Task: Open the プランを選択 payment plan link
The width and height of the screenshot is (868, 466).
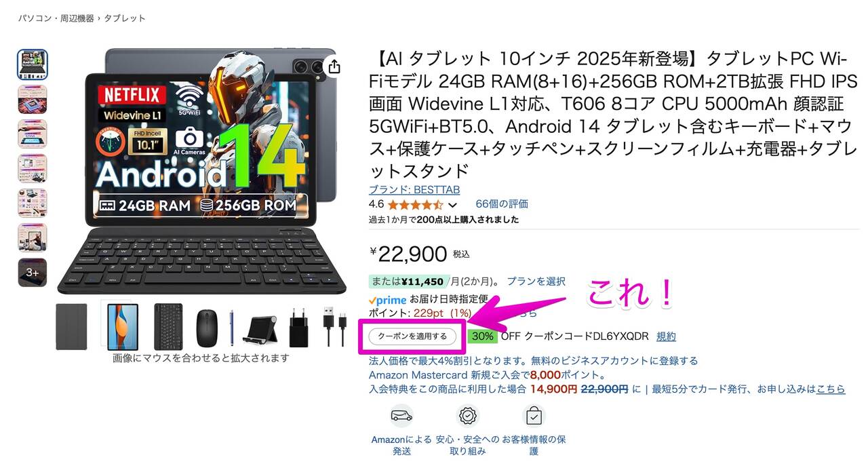Action: (x=536, y=281)
